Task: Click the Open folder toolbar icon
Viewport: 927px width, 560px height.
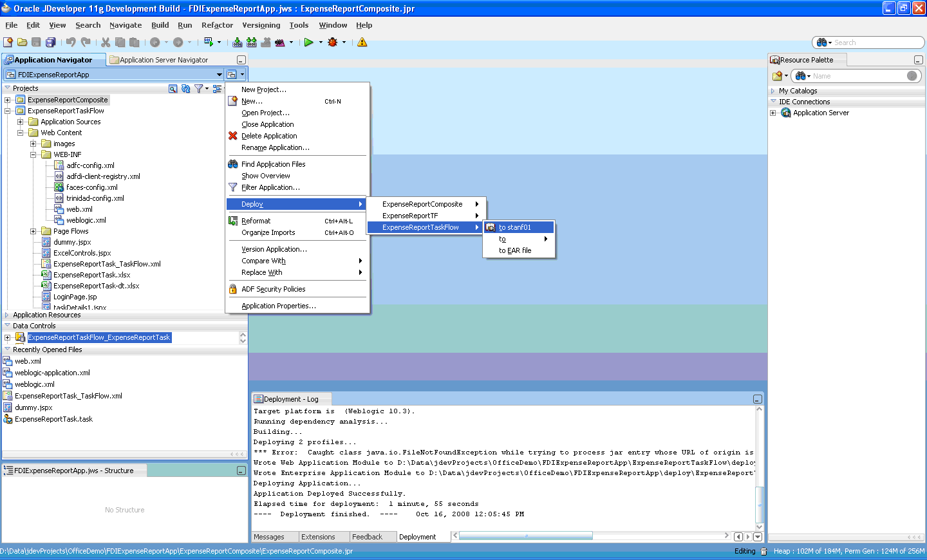Action: coord(22,42)
